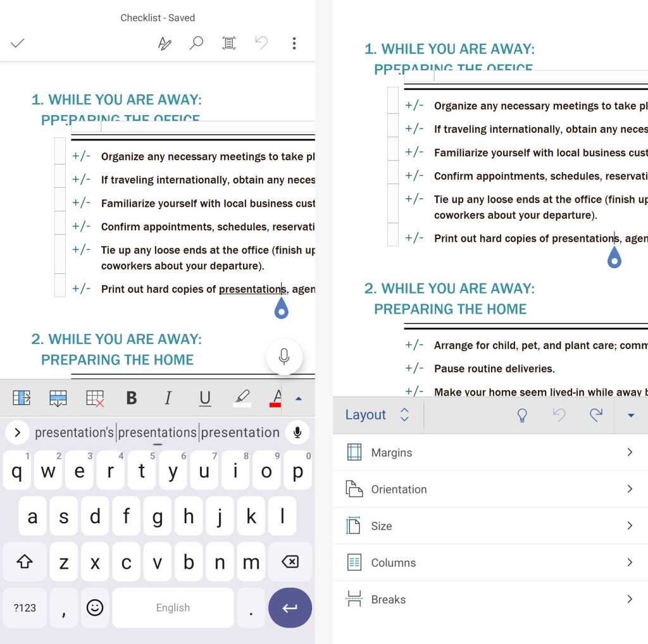Open the three-dot more options menu

pyautogui.click(x=294, y=43)
